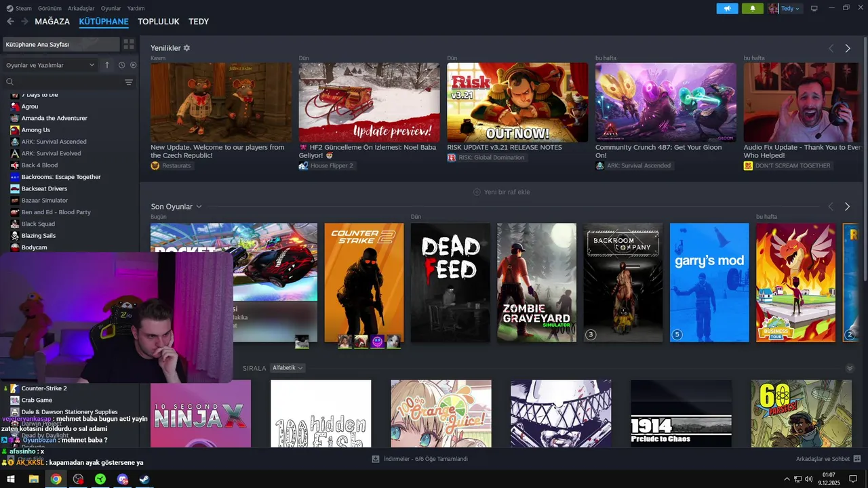Open Arkadaşlar ve Sohbet panel

[x=828, y=459]
